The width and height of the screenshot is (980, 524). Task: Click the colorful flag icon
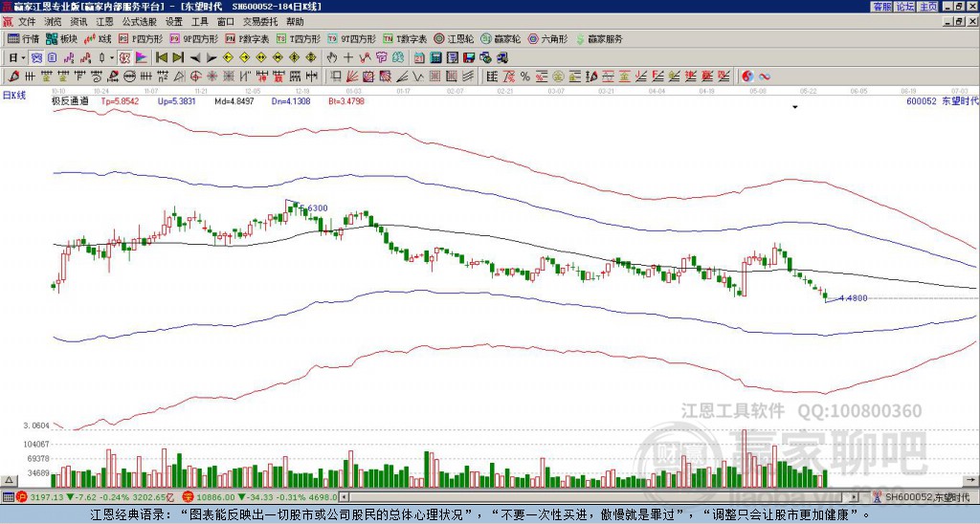coord(142,57)
